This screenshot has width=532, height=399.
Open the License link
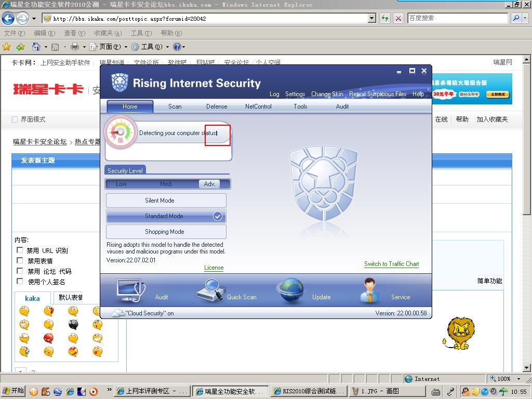(x=214, y=268)
